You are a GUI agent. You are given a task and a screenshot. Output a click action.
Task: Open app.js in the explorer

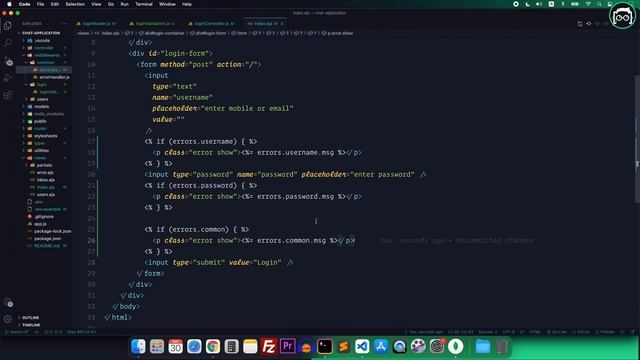[40, 224]
